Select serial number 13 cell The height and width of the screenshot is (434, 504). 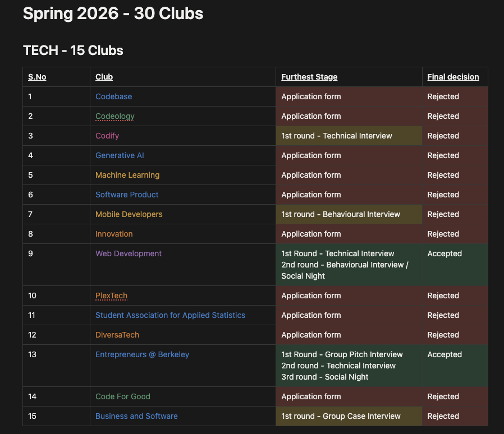57,366
